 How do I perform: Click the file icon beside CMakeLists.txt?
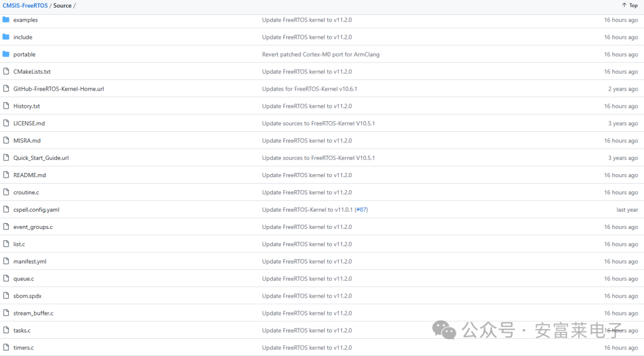(x=6, y=71)
